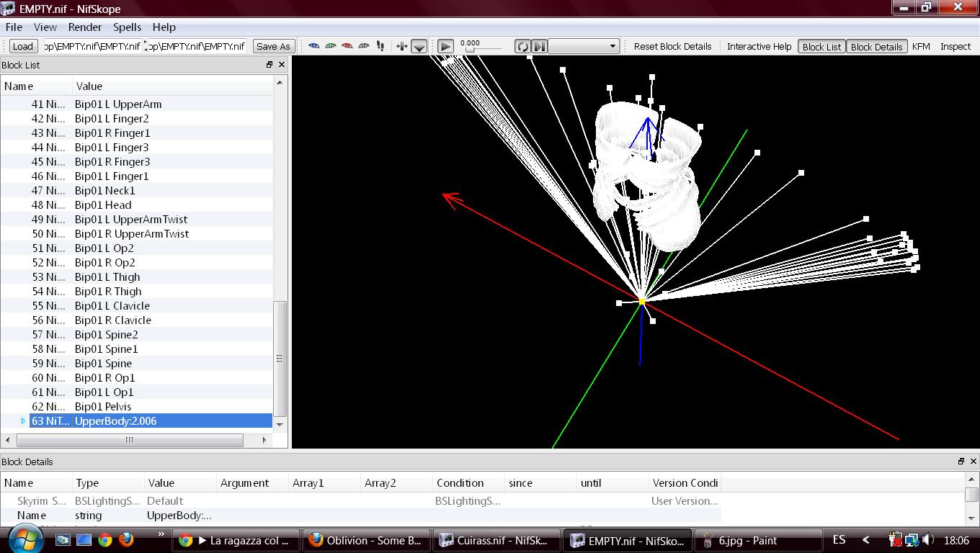
Task: Click the red eye view icon
Action: (347, 46)
